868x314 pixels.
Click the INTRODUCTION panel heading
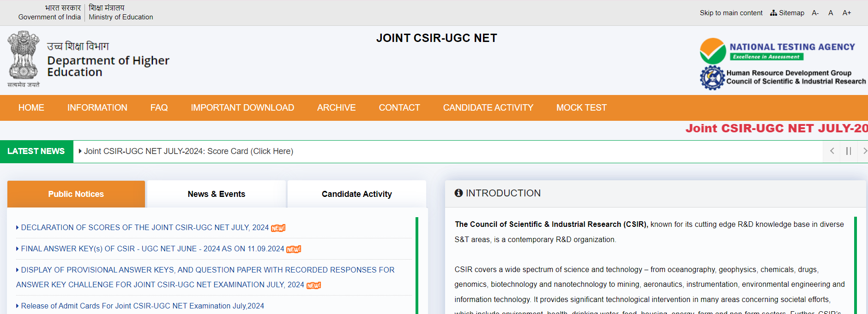tap(503, 193)
